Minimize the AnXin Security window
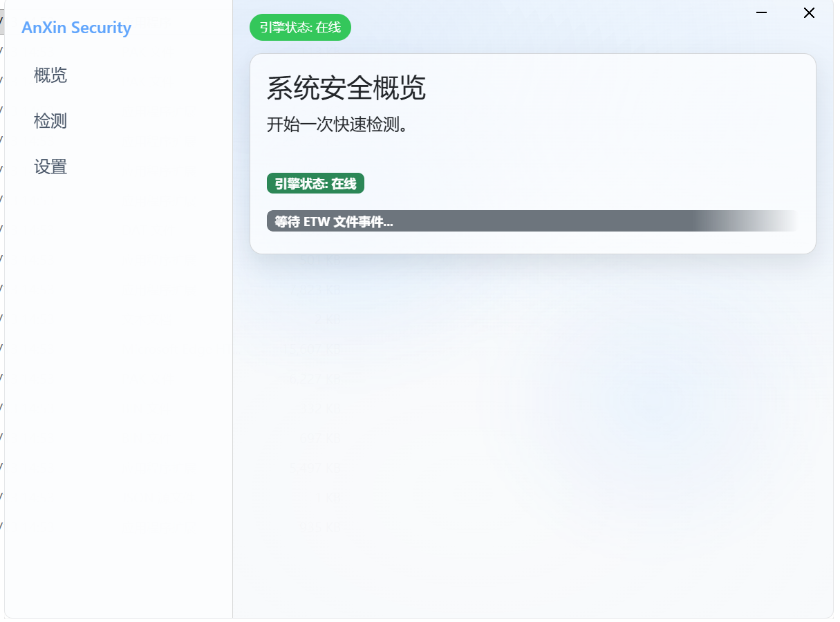The image size is (840, 622). [761, 12]
